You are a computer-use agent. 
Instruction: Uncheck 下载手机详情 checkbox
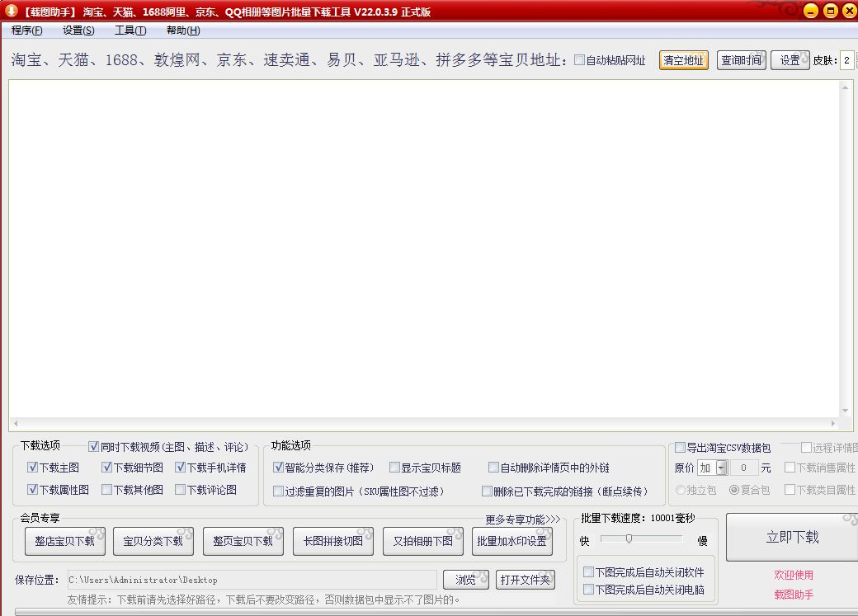(x=180, y=468)
